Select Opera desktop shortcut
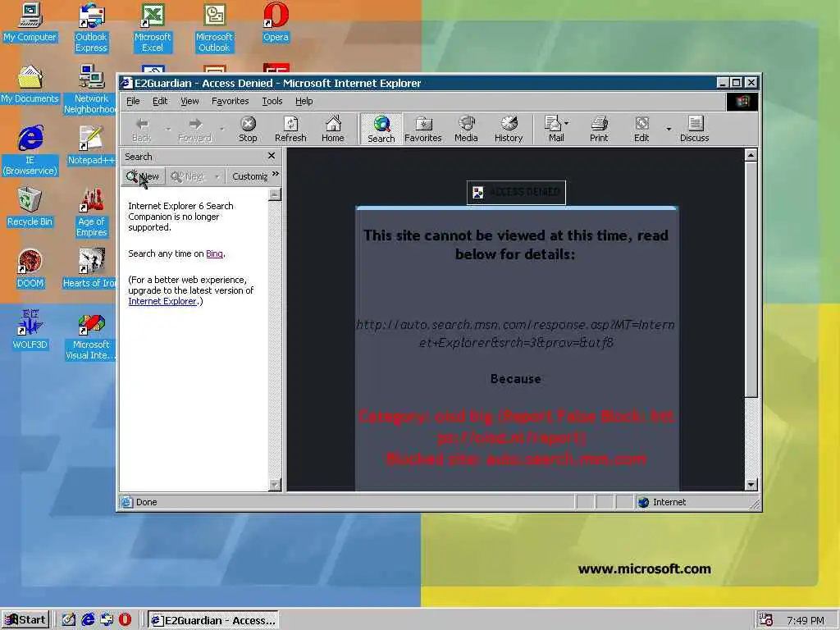The image size is (840, 630). (x=276, y=22)
